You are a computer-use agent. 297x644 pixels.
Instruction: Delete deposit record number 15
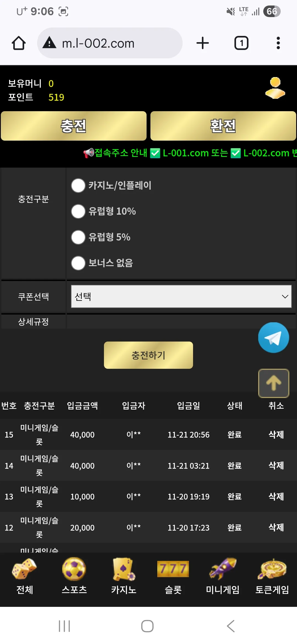pos(276,435)
